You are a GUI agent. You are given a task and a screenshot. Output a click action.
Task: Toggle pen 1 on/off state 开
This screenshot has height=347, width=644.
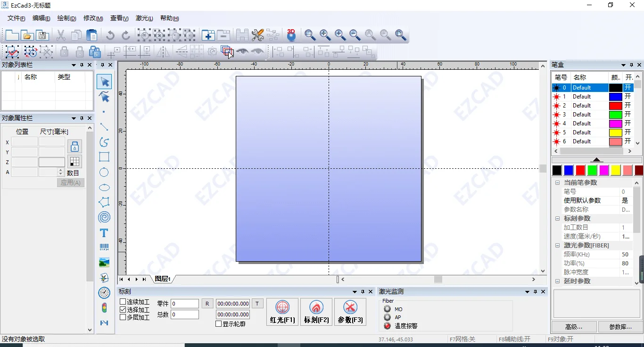coord(627,97)
